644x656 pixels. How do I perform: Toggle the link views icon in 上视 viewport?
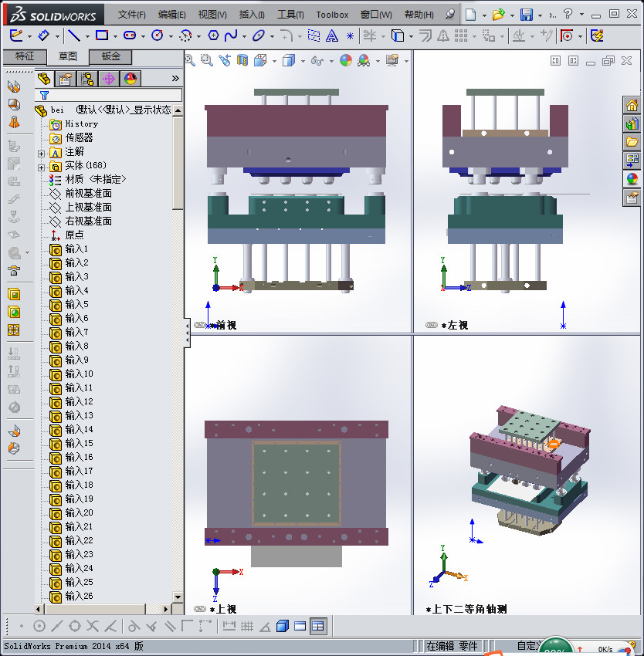[x=200, y=609]
